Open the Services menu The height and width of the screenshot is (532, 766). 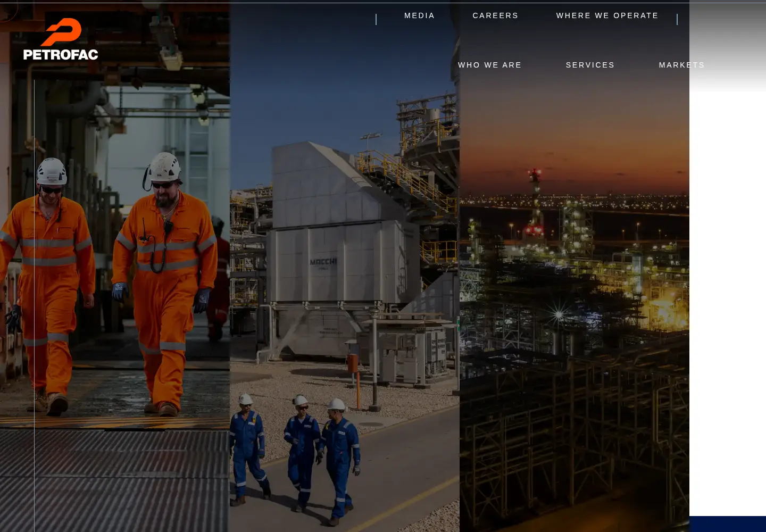(x=590, y=65)
